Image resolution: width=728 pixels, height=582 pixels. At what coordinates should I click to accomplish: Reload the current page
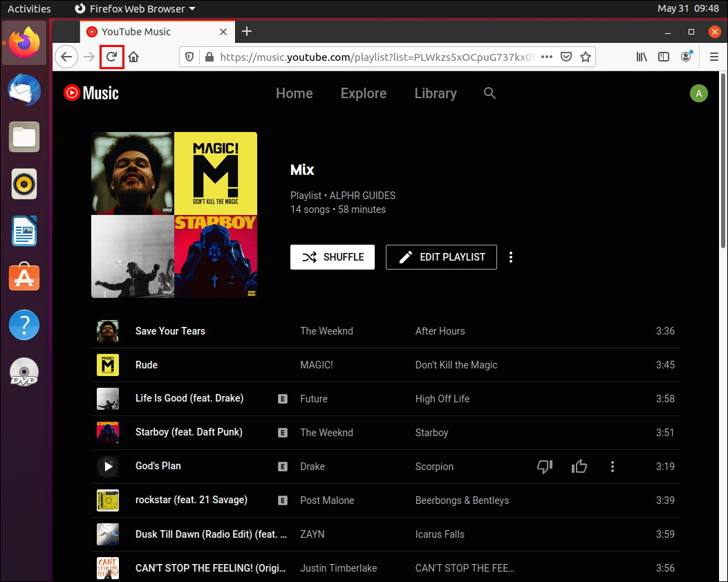pos(111,57)
